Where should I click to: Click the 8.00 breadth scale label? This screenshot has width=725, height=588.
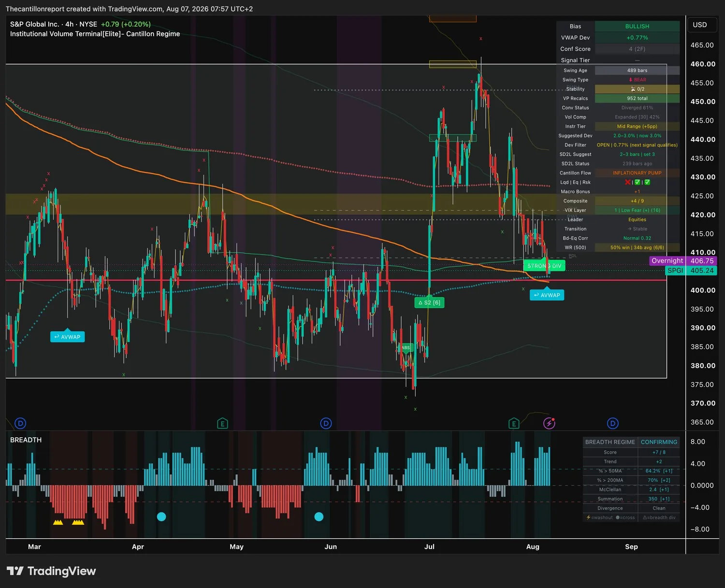click(x=698, y=442)
